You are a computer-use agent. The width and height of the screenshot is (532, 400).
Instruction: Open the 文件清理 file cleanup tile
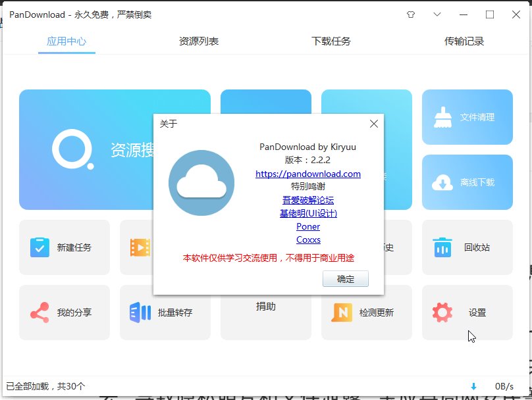tap(467, 117)
